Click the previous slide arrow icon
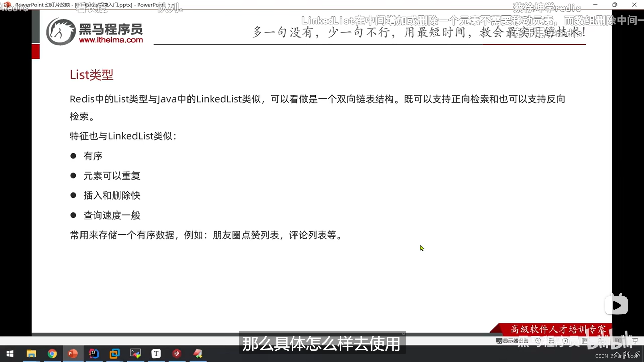 pos(538,341)
